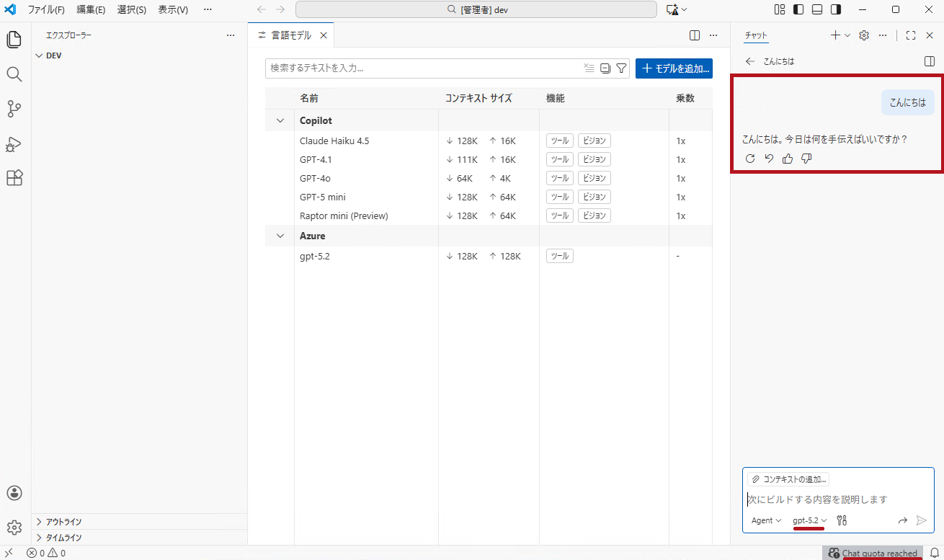Open Search from the activity bar
Screen dimensions: 944x560
point(14,74)
